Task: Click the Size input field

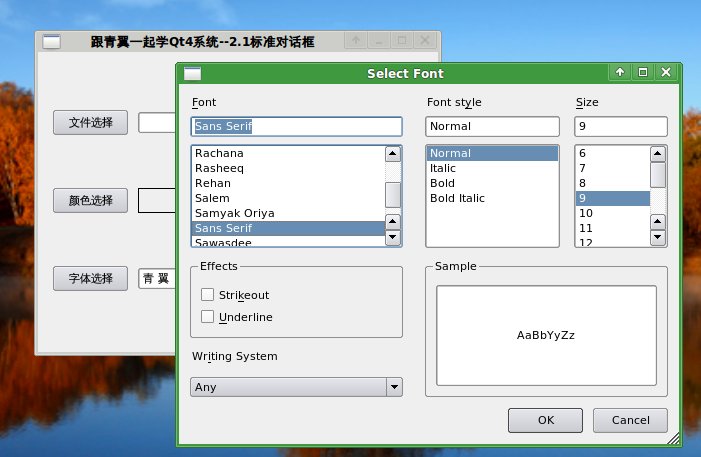Action: pyautogui.click(x=620, y=127)
